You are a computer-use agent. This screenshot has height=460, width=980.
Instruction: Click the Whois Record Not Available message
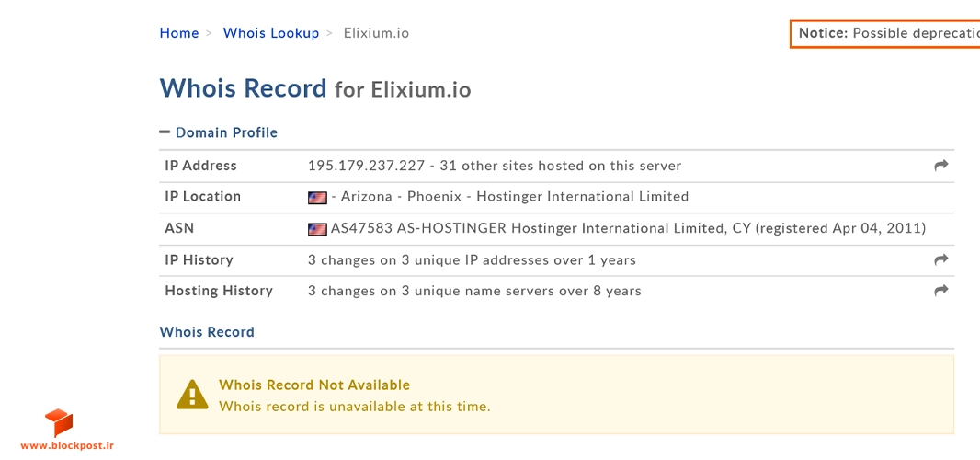click(x=314, y=385)
